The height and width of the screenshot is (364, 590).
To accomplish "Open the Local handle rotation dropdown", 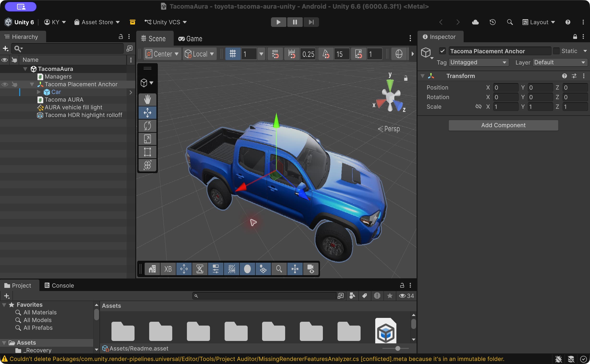I will tap(199, 54).
